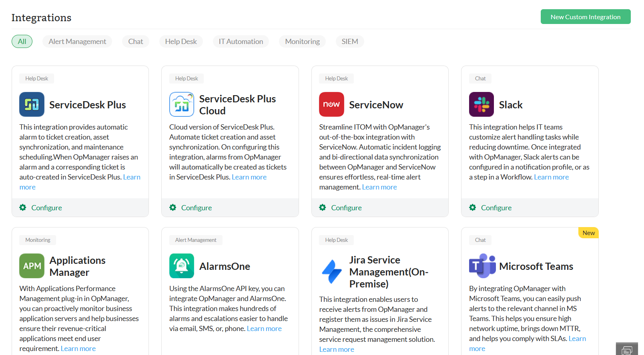644x355 pixels.
Task: Open the chat widget icon at bottom right
Action: pos(627,349)
